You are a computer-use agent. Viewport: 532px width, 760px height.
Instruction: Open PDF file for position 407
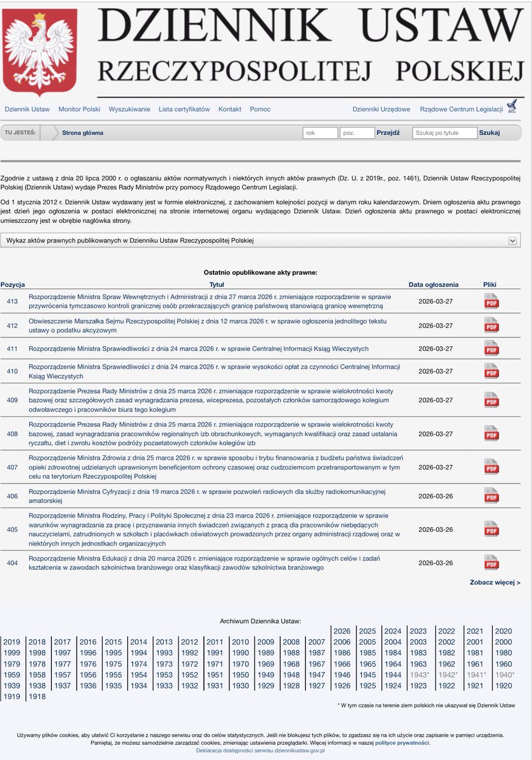click(x=491, y=467)
